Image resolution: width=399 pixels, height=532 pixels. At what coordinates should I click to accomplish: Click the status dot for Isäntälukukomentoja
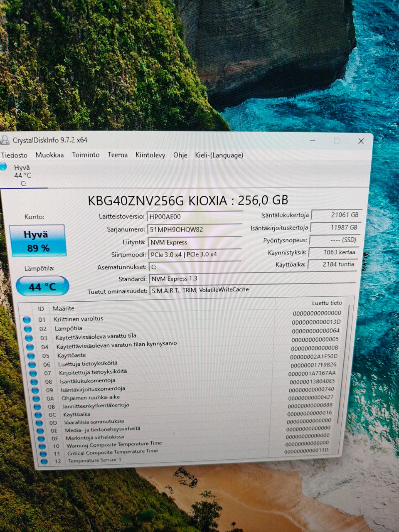pyautogui.click(x=34, y=382)
